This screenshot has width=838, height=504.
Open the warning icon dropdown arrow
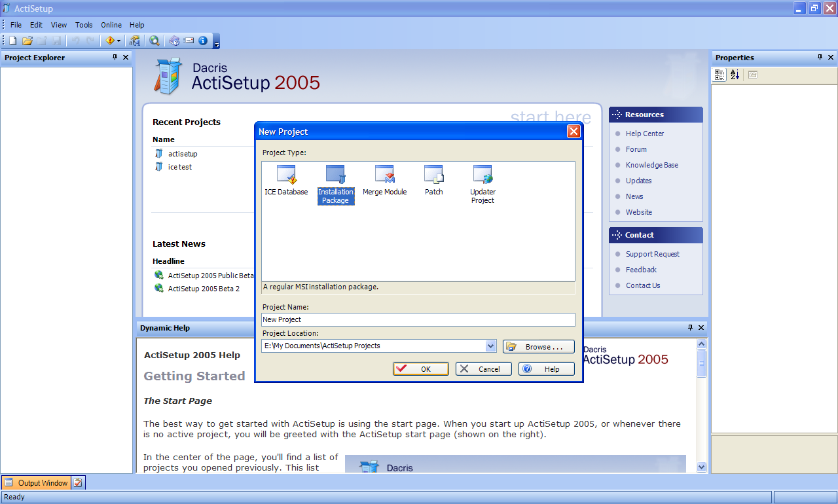point(118,41)
